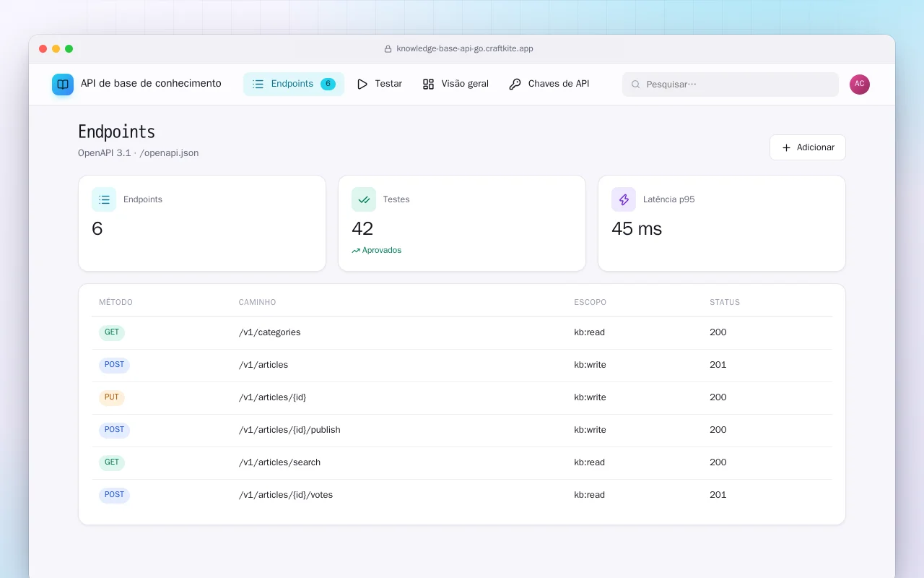Click the Aprovados label

(382, 251)
